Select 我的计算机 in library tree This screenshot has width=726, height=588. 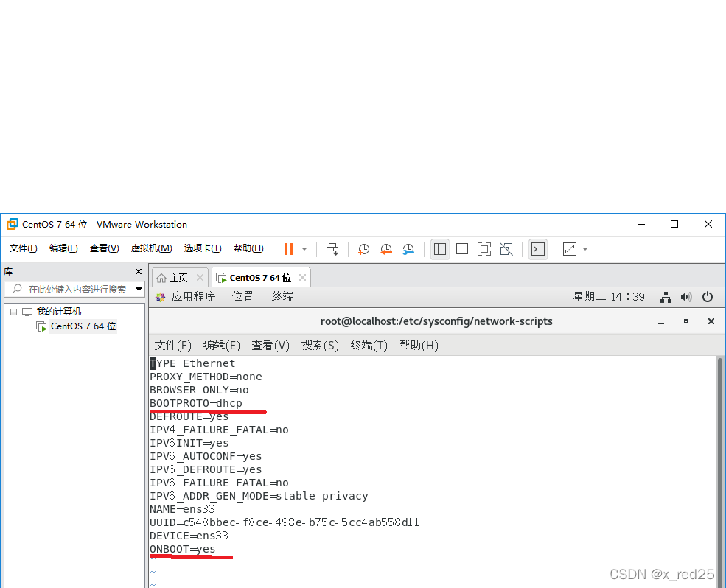point(58,312)
